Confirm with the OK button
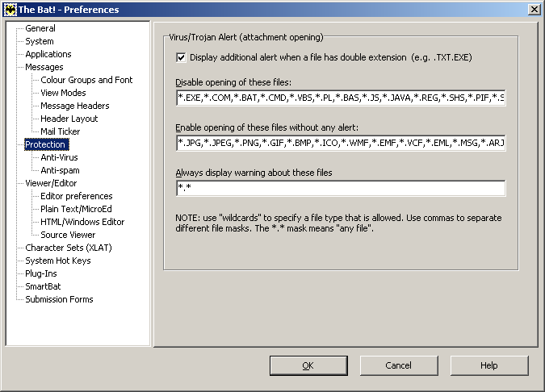 coord(308,365)
